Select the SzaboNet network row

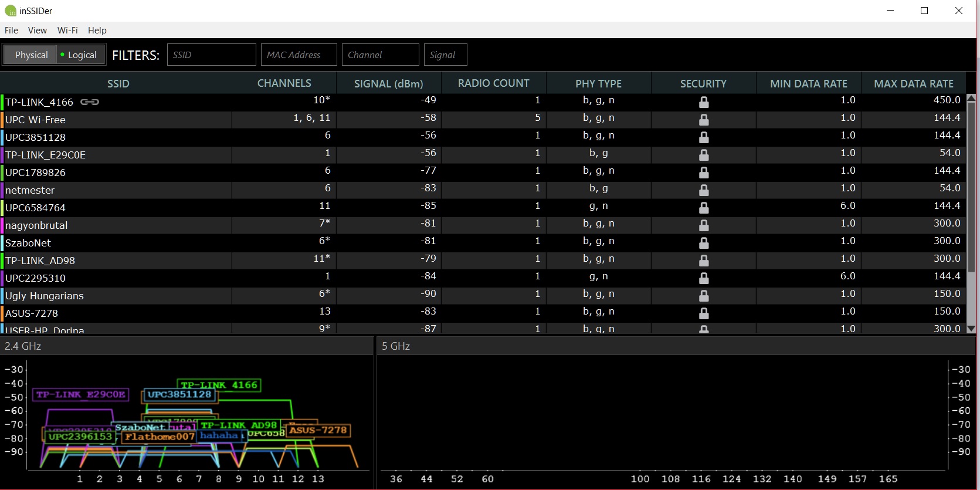point(483,243)
